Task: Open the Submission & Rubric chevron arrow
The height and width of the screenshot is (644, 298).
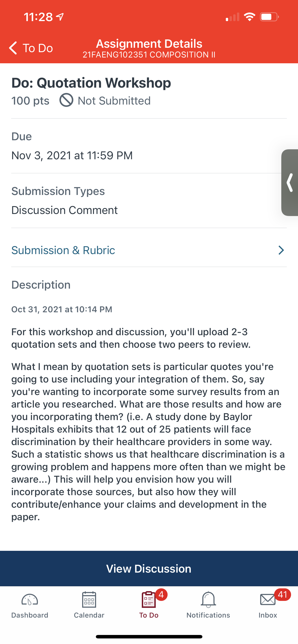Action: (x=281, y=250)
